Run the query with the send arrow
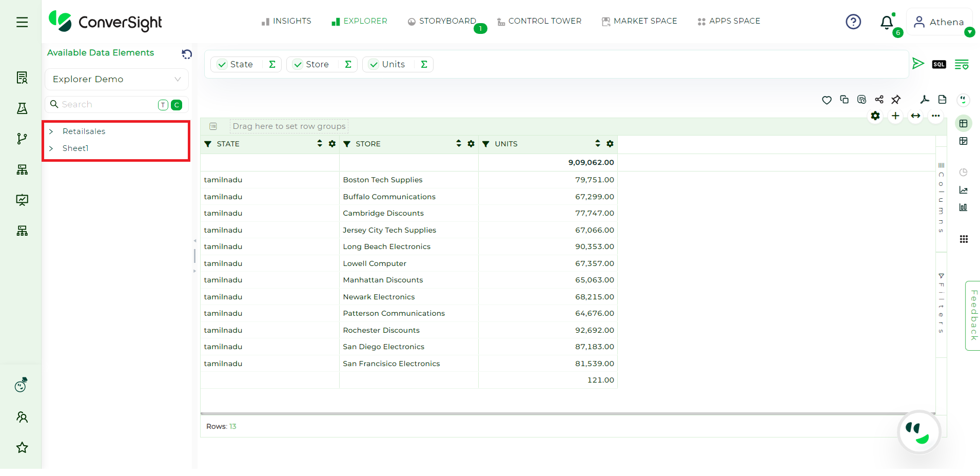 (x=918, y=64)
